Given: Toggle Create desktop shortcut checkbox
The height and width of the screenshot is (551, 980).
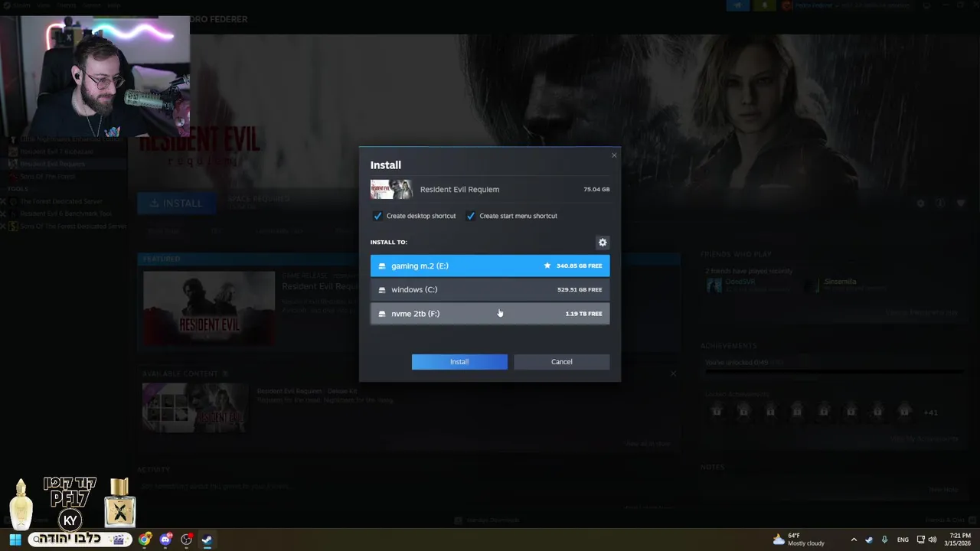Looking at the screenshot, I should (377, 216).
